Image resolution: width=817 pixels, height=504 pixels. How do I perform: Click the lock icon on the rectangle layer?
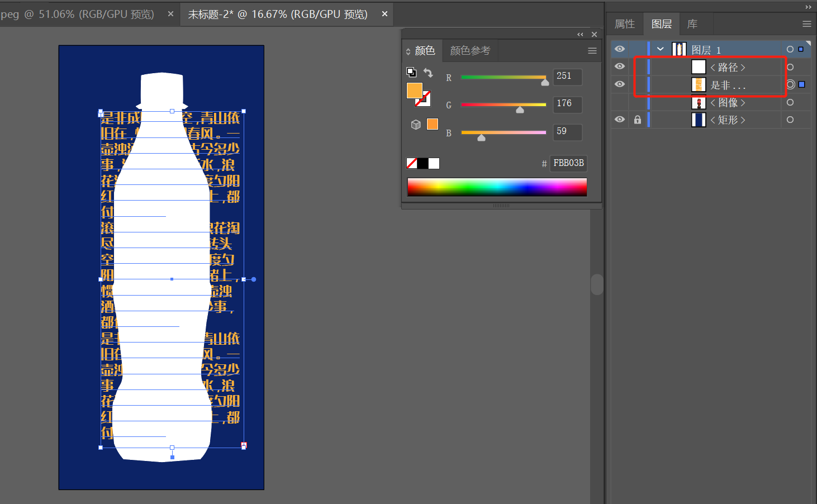pos(638,120)
